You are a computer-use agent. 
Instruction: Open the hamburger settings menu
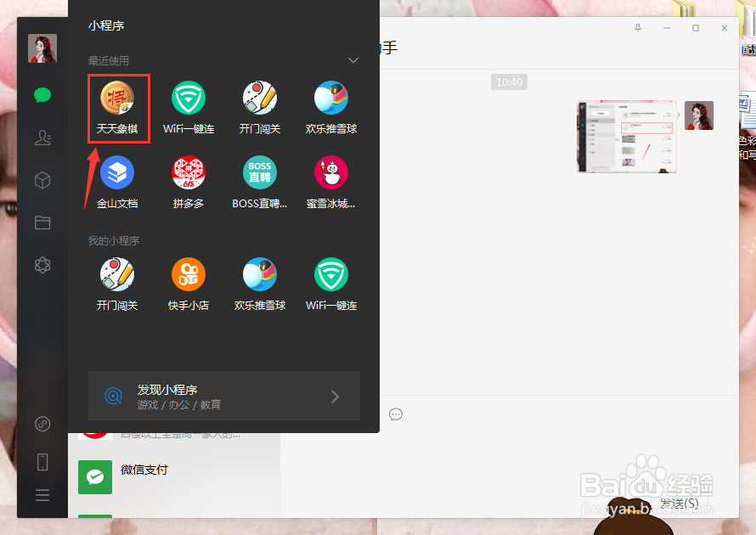(x=42, y=495)
